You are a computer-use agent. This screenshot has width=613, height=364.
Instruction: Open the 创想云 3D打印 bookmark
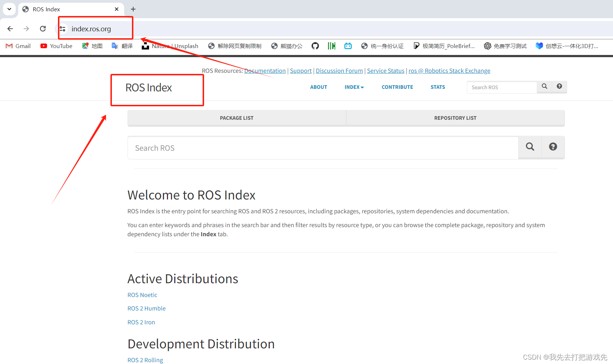click(567, 46)
